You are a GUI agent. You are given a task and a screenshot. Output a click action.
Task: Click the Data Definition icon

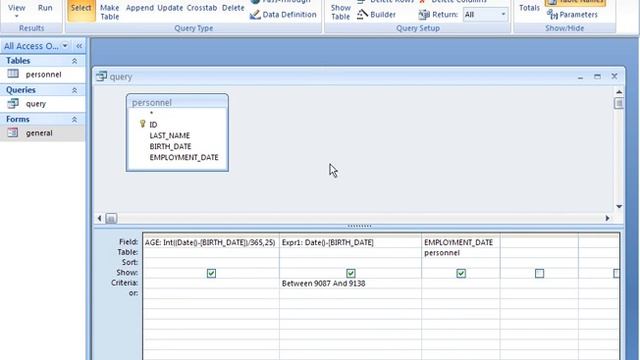255,15
